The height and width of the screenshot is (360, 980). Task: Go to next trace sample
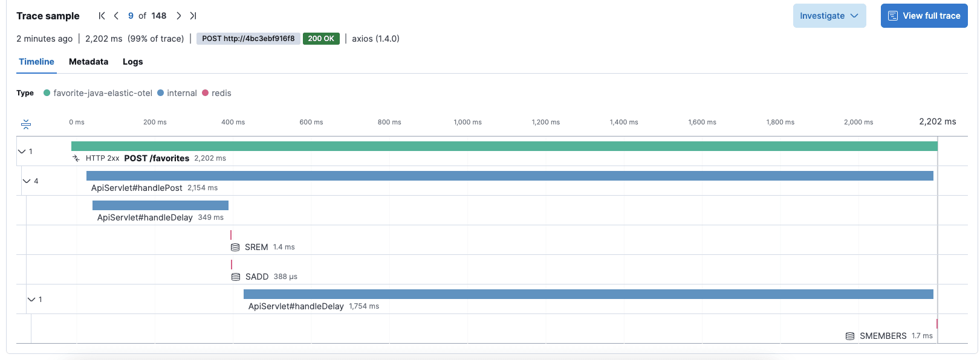click(x=178, y=16)
